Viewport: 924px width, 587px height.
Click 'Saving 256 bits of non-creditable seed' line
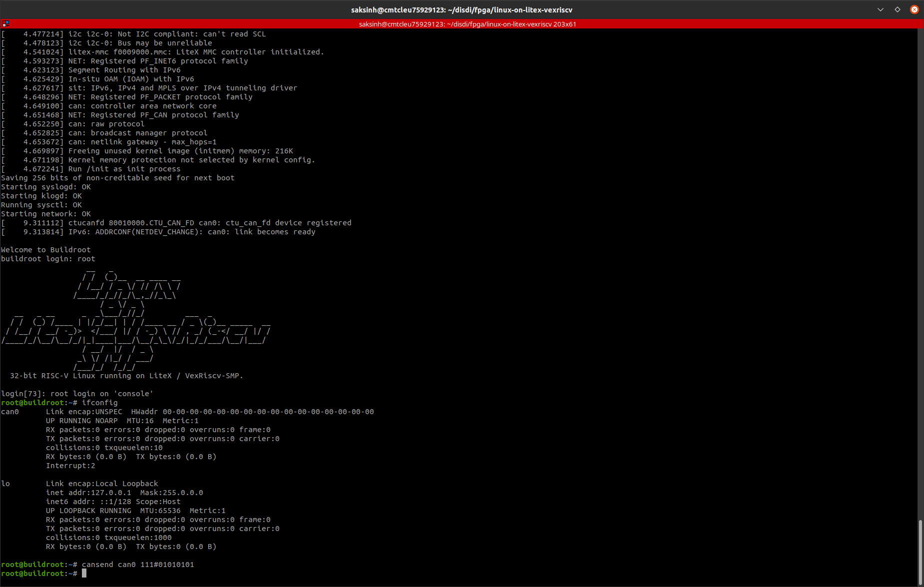click(x=118, y=178)
